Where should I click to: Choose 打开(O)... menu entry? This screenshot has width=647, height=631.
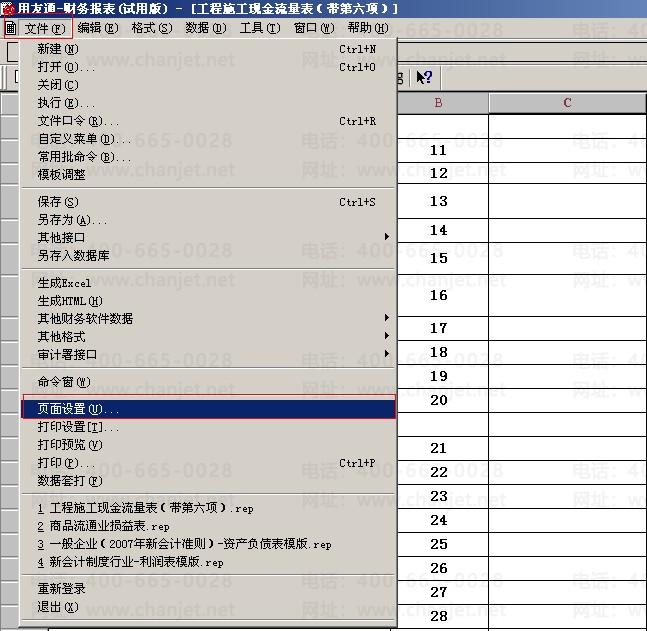208,67
